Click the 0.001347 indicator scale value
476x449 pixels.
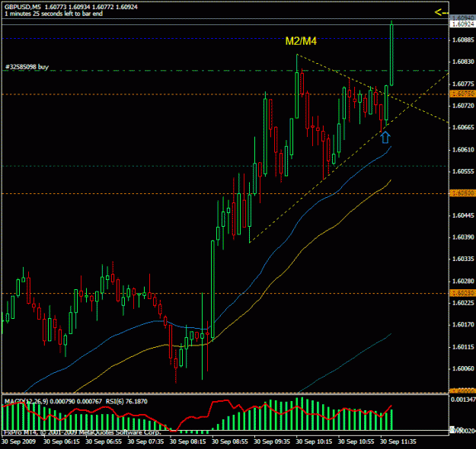pos(463,400)
